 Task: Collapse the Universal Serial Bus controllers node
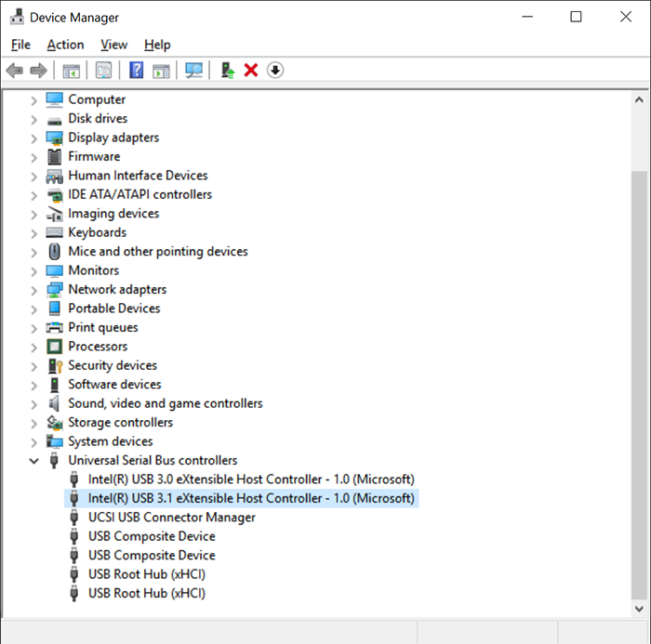(34, 461)
